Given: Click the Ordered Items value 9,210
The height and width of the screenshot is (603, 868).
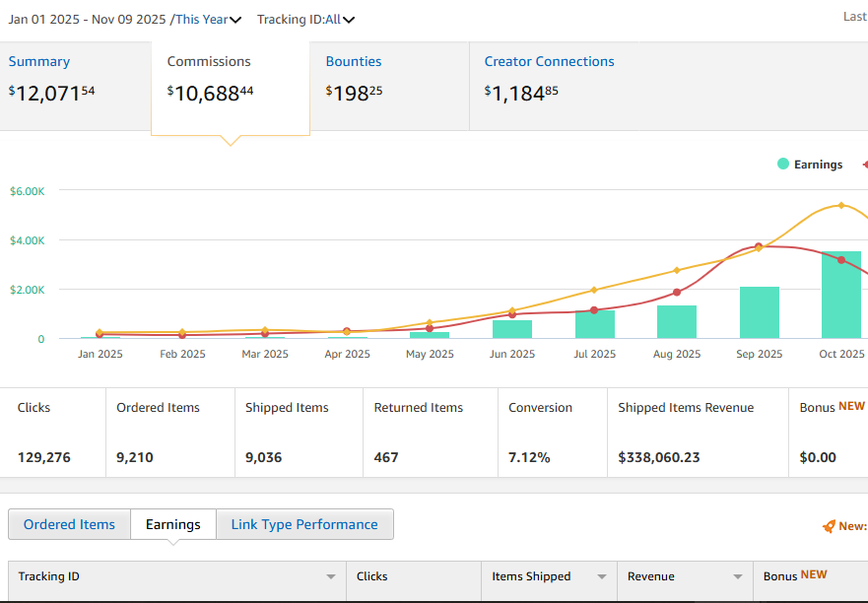Looking at the screenshot, I should pos(135,457).
